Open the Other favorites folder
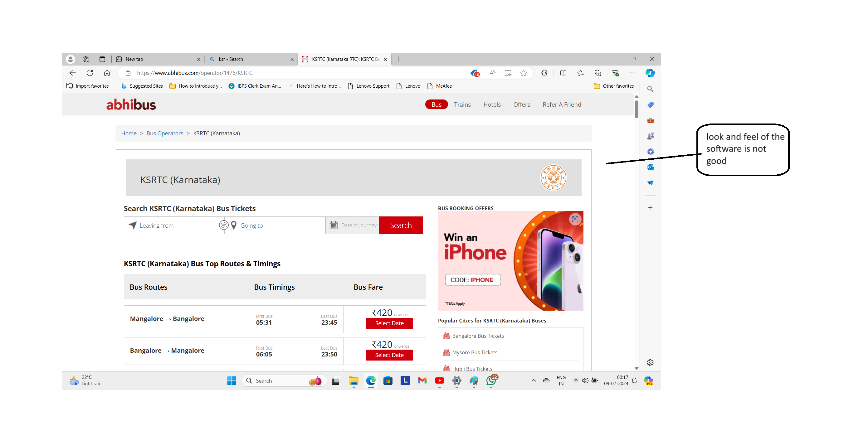Screen dimensions: 868x441 point(613,86)
